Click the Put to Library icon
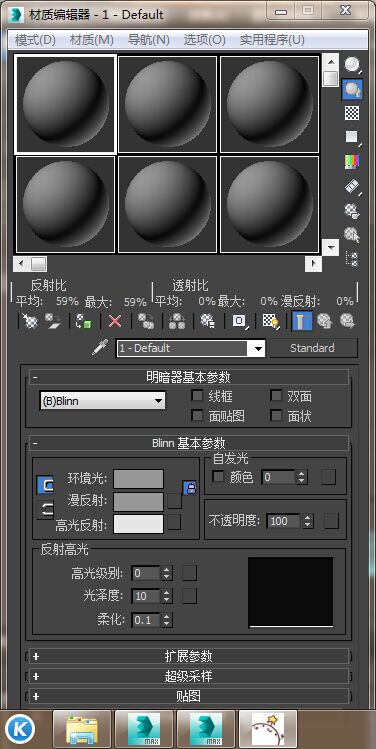This screenshot has width=376, height=749. pyautogui.click(x=208, y=321)
